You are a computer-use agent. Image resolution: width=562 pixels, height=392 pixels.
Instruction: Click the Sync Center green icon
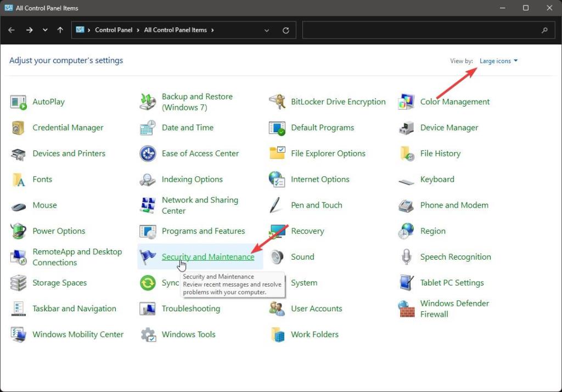[x=148, y=283]
